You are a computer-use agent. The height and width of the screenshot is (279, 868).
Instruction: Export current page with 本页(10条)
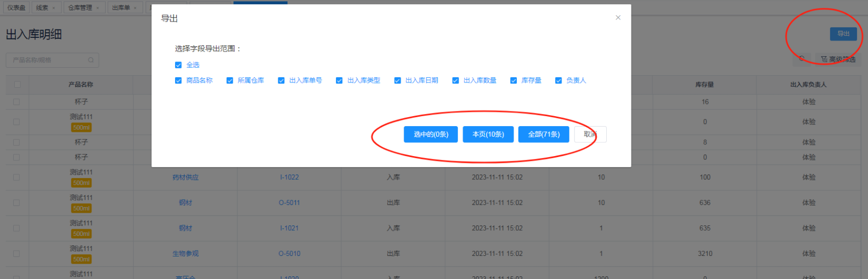[x=488, y=135]
